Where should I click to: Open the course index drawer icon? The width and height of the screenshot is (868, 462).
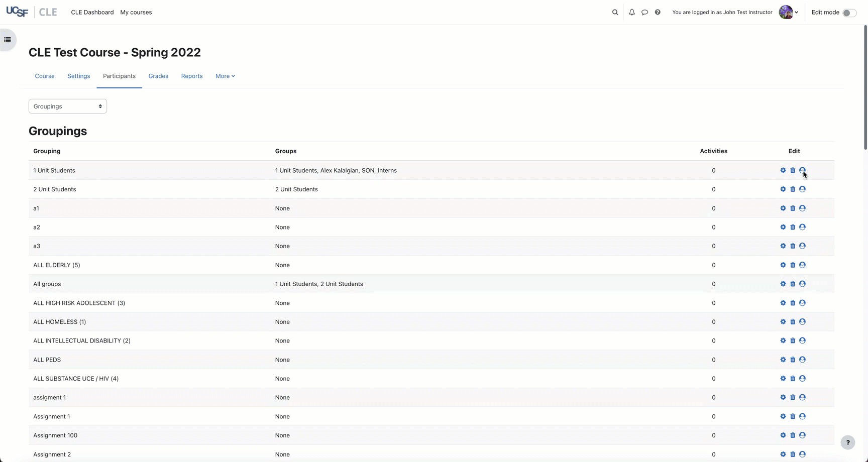coord(8,40)
